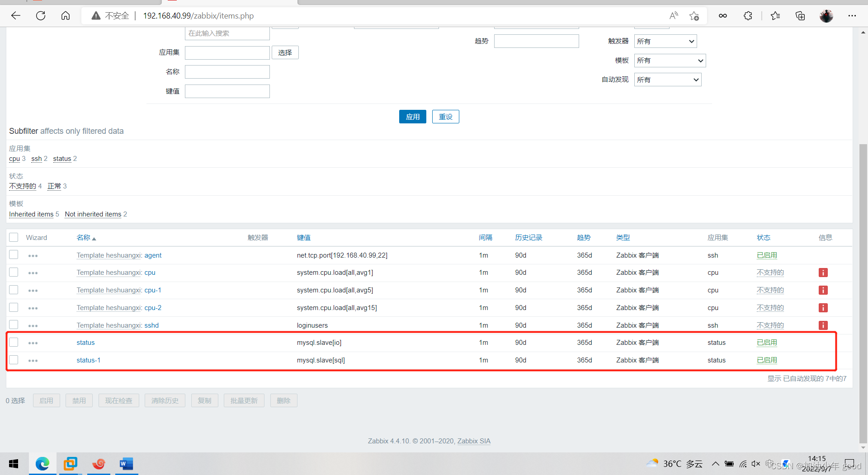Open VMware icon in taskbar
This screenshot has width=868, height=475.
tap(71, 464)
